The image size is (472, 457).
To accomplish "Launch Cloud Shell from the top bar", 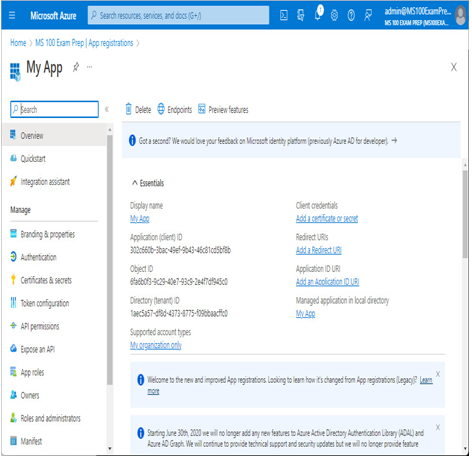I will (x=284, y=15).
